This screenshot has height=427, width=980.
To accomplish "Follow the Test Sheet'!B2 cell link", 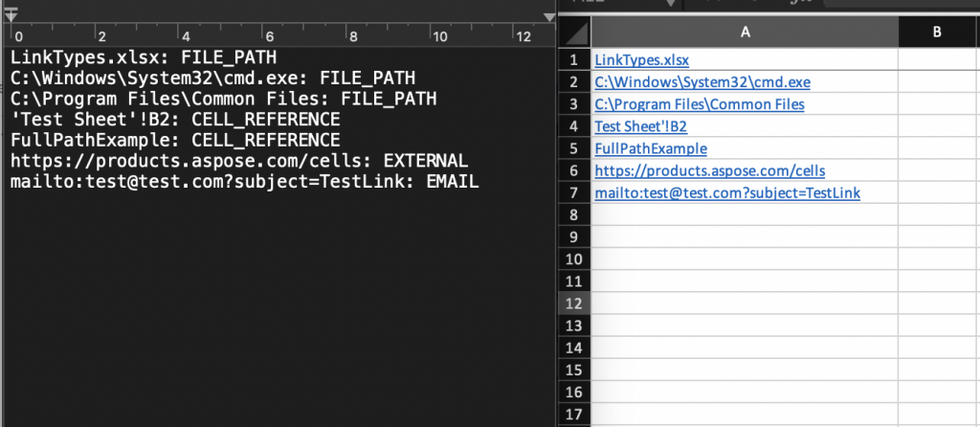I will click(x=640, y=126).
